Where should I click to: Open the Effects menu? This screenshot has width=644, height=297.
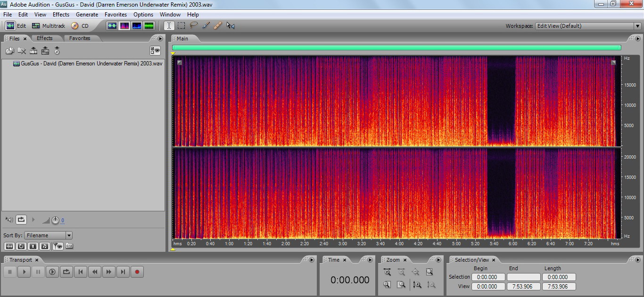tap(61, 15)
